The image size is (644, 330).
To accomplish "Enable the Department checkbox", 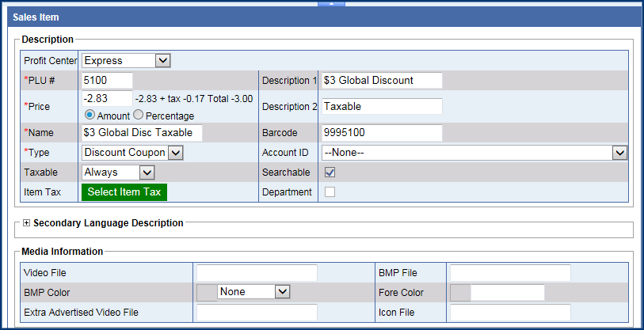I will pyautogui.click(x=330, y=192).
